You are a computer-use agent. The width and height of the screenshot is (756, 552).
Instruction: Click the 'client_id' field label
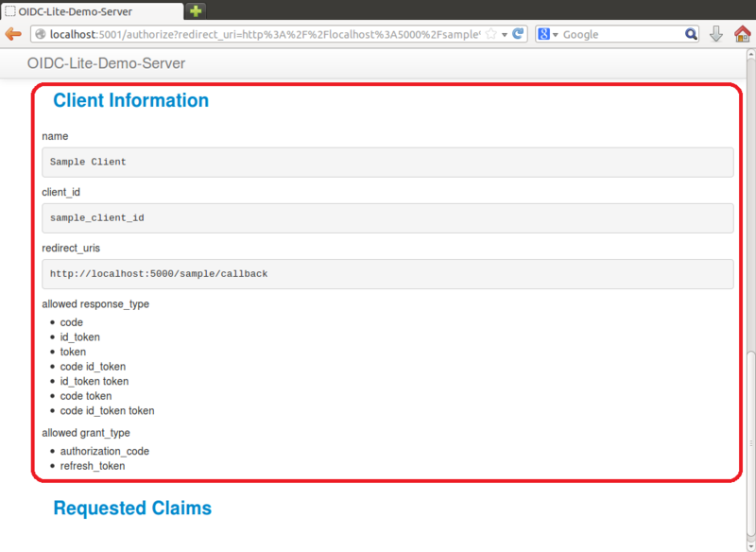click(60, 193)
